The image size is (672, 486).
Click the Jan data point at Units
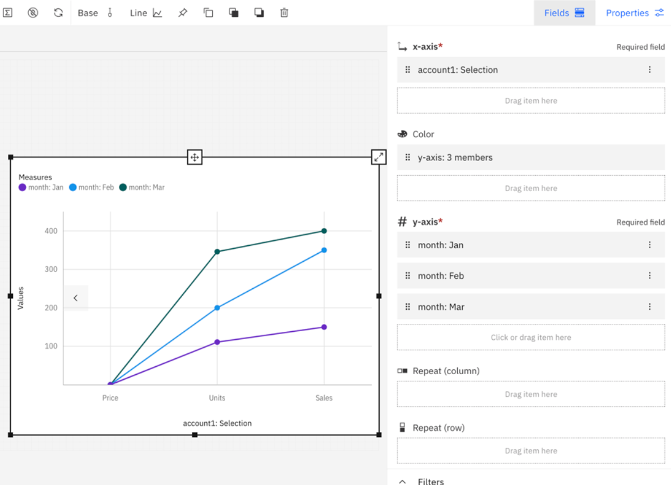217,342
